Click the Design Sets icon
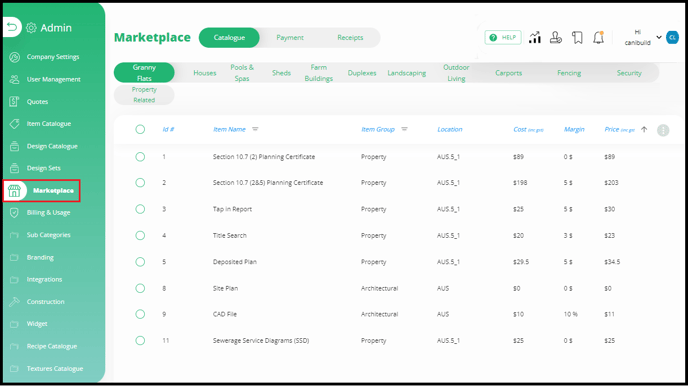The width and height of the screenshot is (688, 386). pos(14,168)
